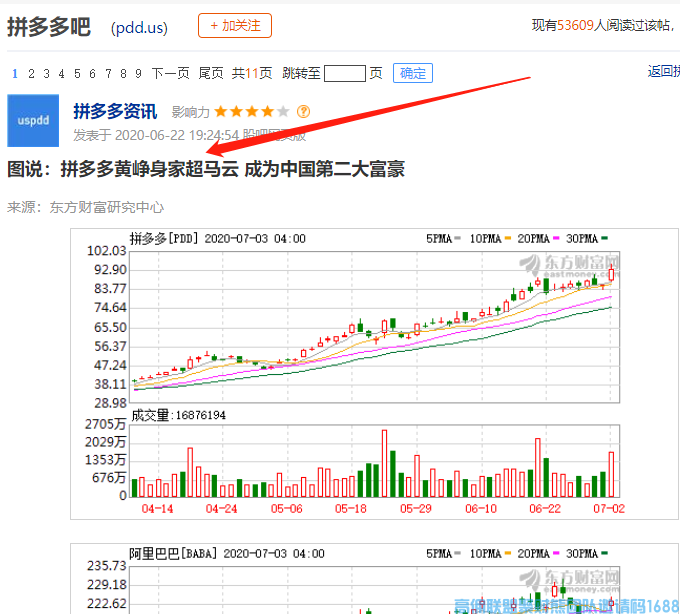Go to page 2 of posts
This screenshot has height=614, width=680.
click(31, 74)
